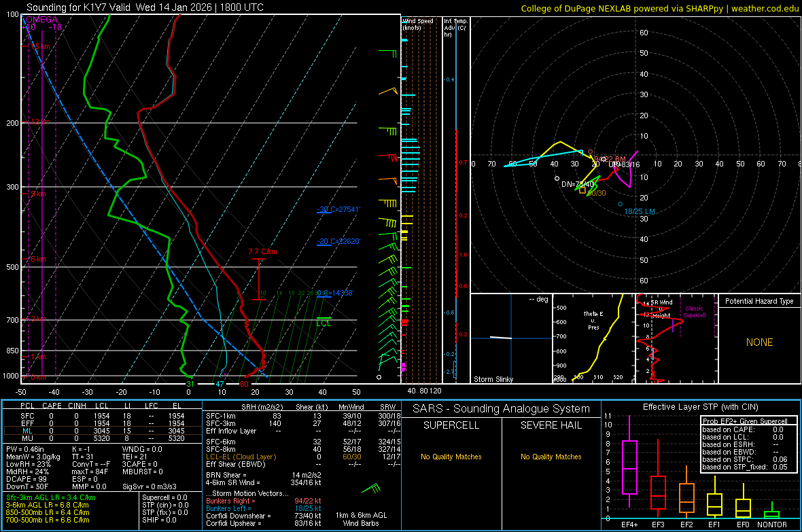
Task: Click the 18/25 LM hodograph label
Action: (640, 211)
